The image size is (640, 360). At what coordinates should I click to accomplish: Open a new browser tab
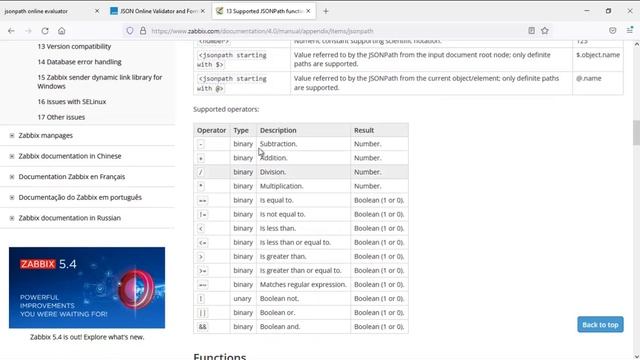(325, 11)
